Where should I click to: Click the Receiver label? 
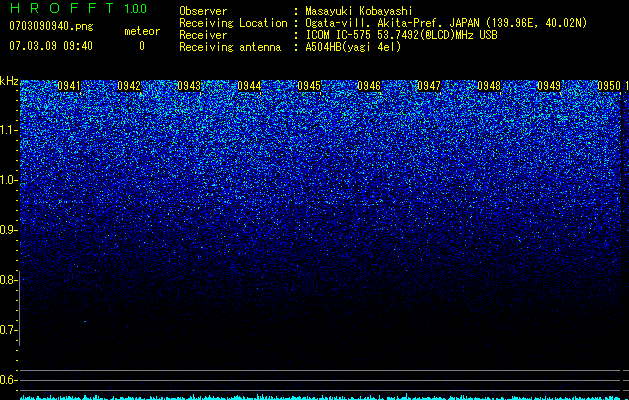[x=203, y=35]
